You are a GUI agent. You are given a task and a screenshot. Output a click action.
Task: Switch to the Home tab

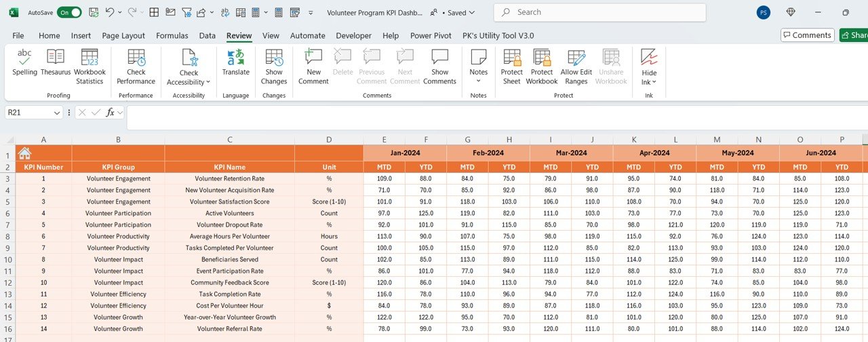(49, 35)
